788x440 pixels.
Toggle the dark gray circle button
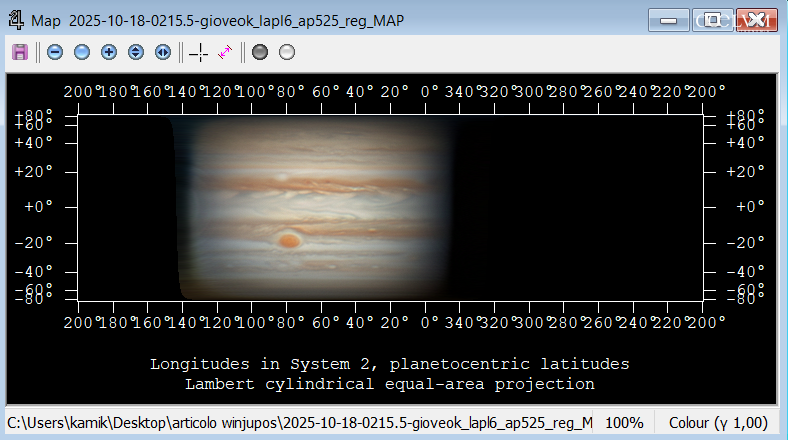[x=260, y=52]
